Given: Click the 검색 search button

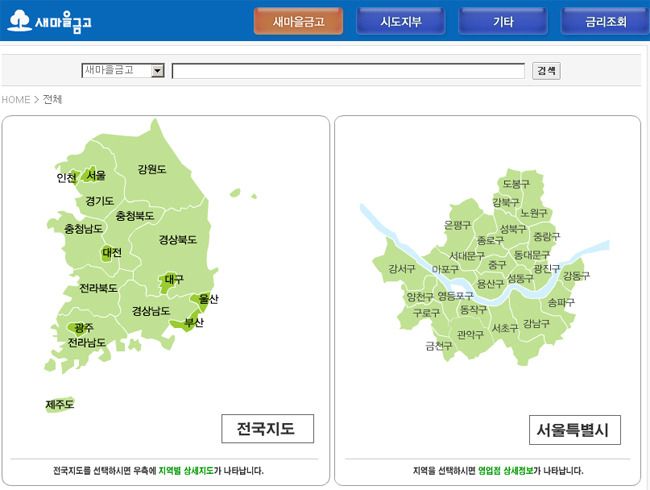Looking at the screenshot, I should point(546,70).
